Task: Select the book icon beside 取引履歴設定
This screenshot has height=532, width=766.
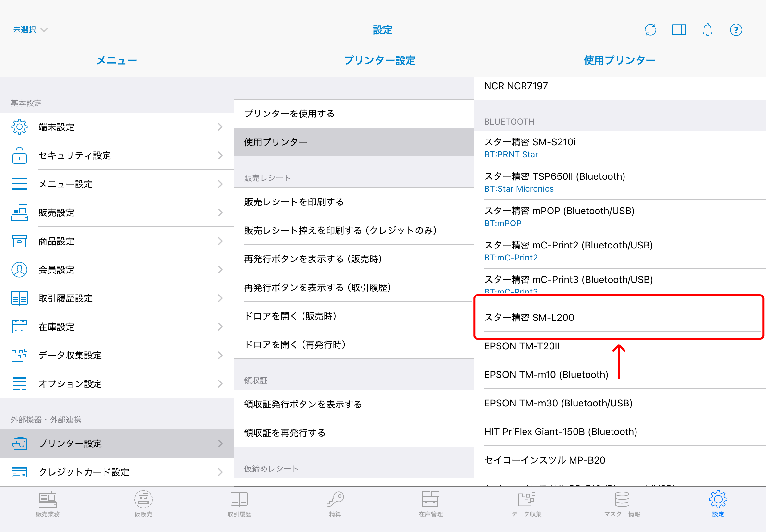Action: 19,298
